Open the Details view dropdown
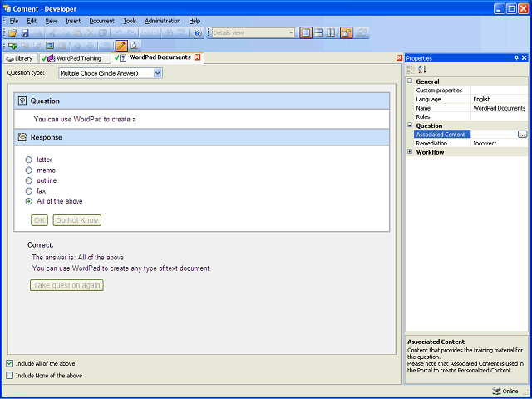 [291, 33]
